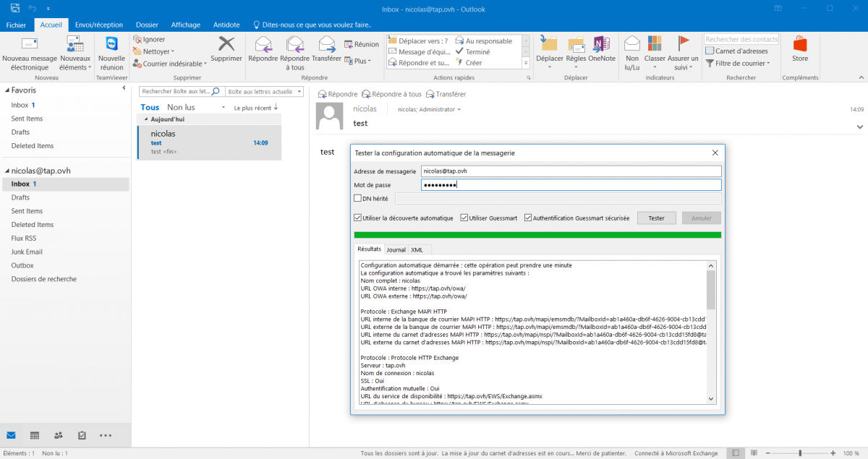Switch to the Envoi/réception tab
This screenshot has width=868, height=459.
99,25
